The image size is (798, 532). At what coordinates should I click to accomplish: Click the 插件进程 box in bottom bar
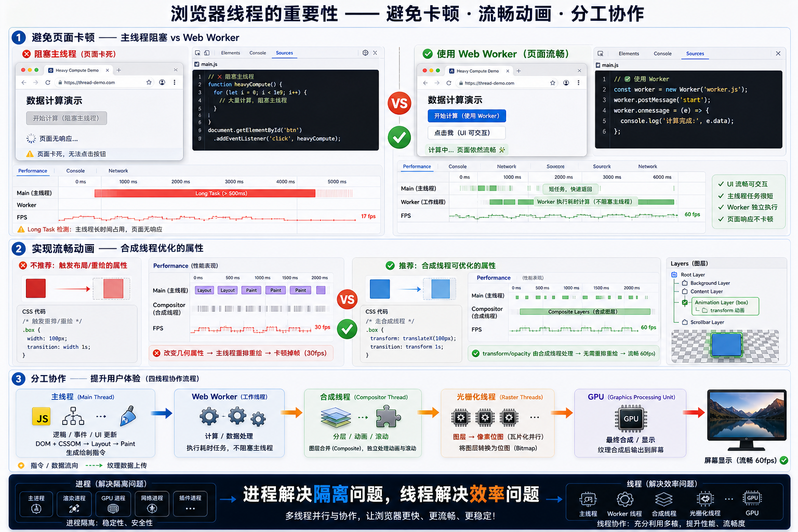(190, 503)
